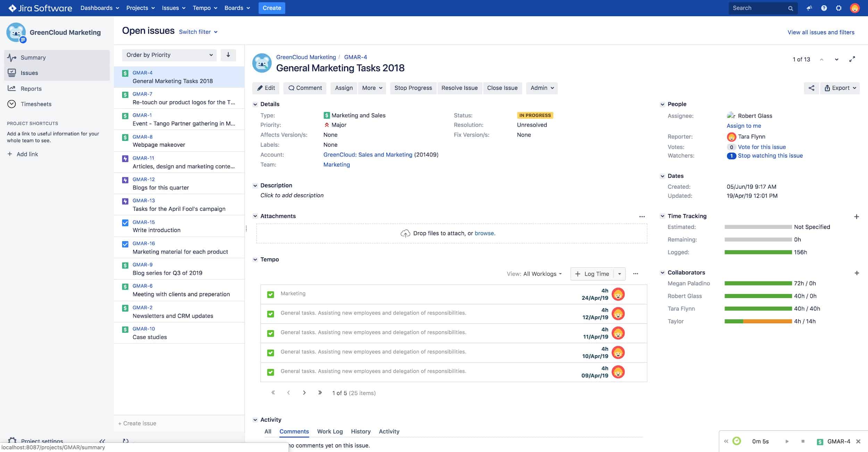Open the More actions dropdown
Image resolution: width=868 pixels, height=452 pixels.
click(x=372, y=88)
